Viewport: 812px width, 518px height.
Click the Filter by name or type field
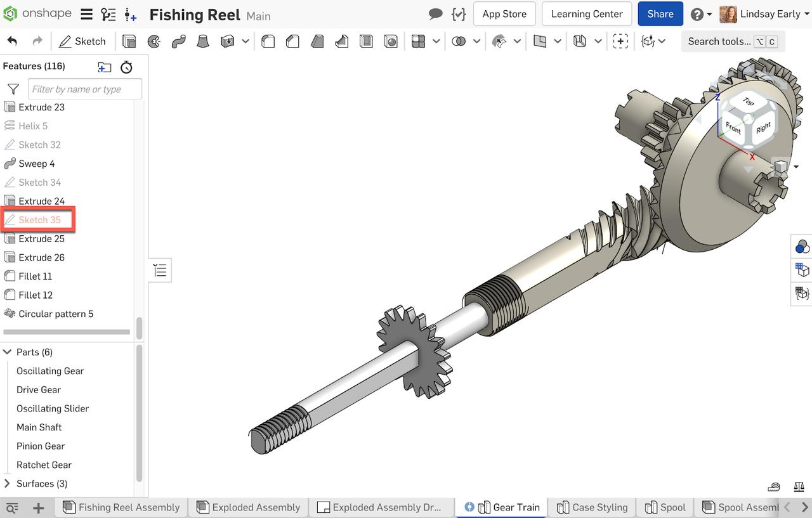(x=84, y=89)
